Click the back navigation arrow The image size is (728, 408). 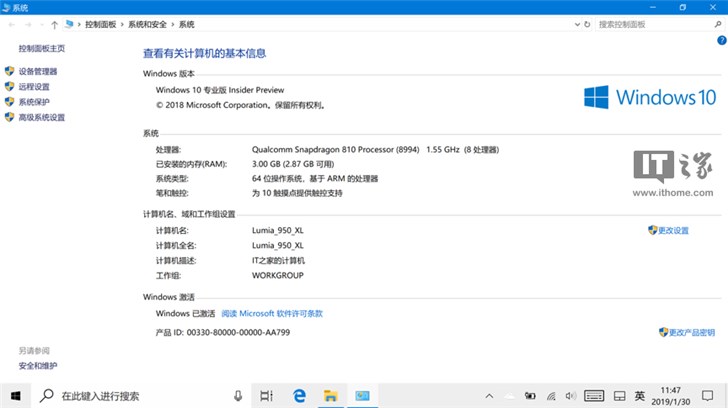(x=12, y=25)
